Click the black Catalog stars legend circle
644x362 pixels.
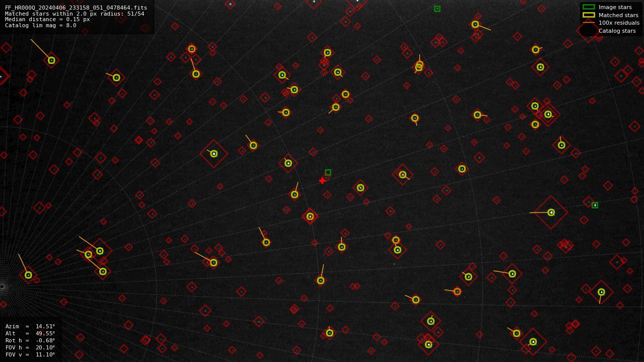pos(589,30)
